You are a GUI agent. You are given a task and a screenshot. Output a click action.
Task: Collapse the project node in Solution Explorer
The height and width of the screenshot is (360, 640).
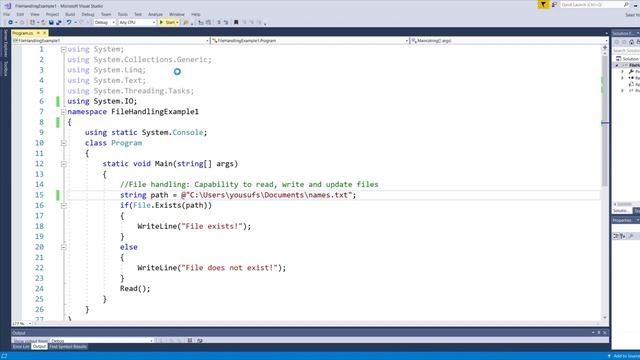tap(617, 65)
